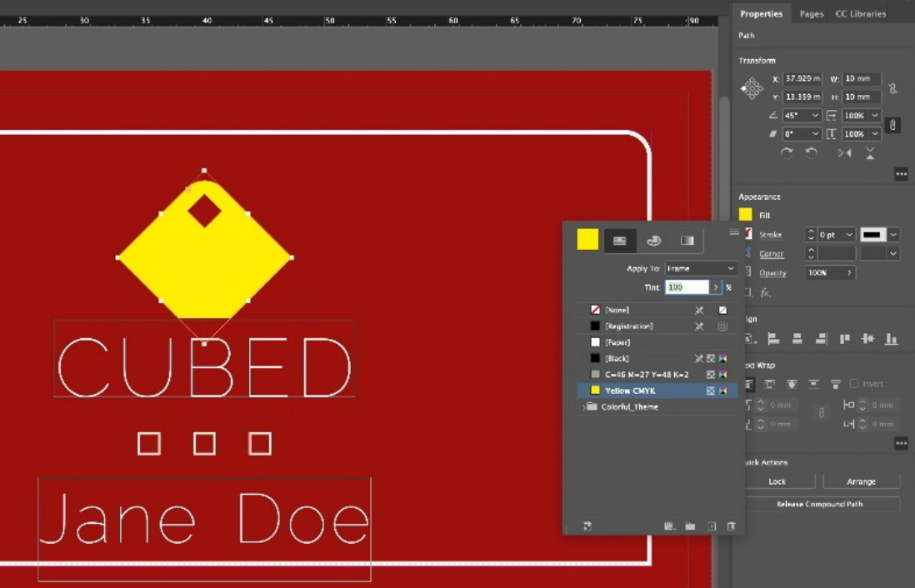The height and width of the screenshot is (588, 915).
Task: Click the Tint value field
Action: click(x=687, y=287)
